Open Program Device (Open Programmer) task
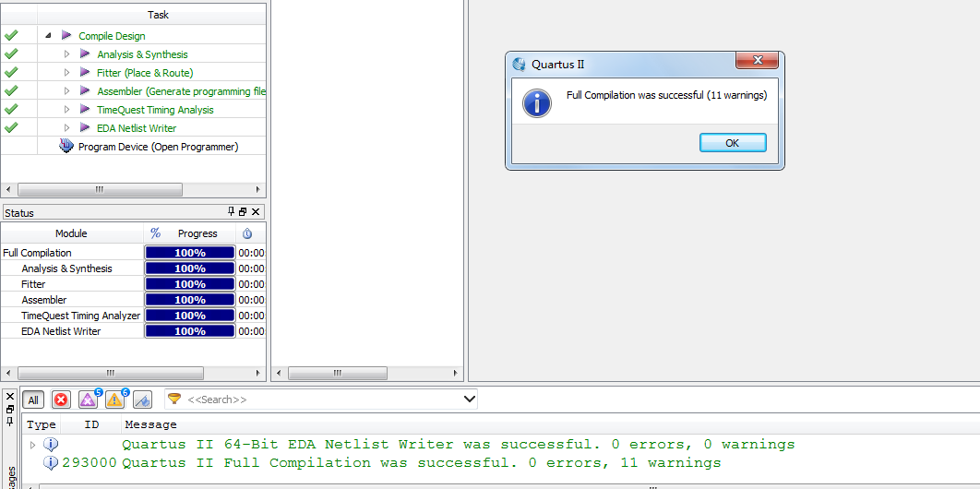 click(158, 147)
